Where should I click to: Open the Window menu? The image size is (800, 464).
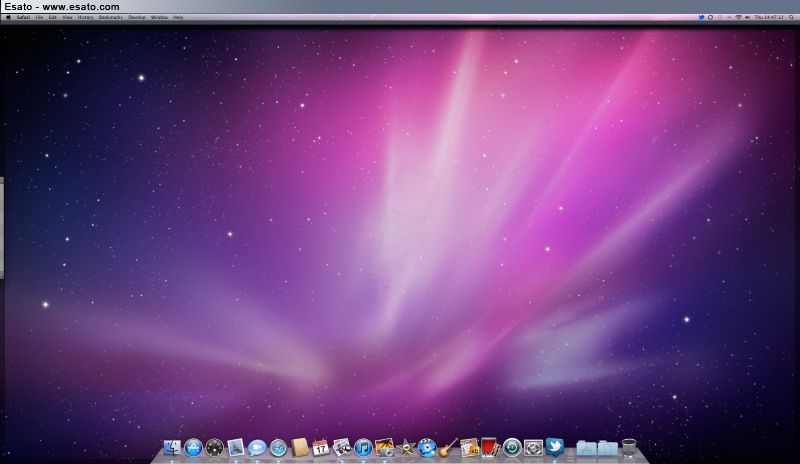(159, 17)
